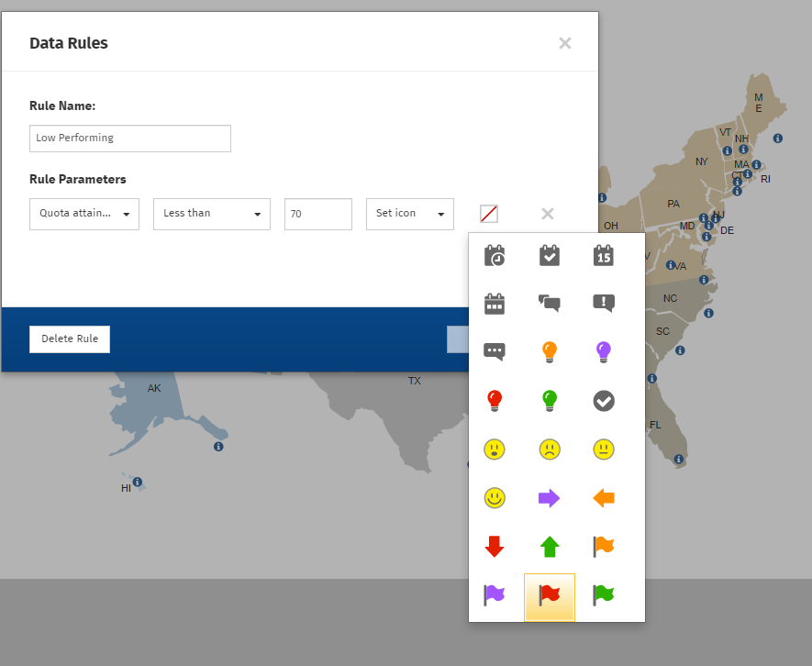Open the empty icon selector swatch
812x666 pixels.
[489, 214]
